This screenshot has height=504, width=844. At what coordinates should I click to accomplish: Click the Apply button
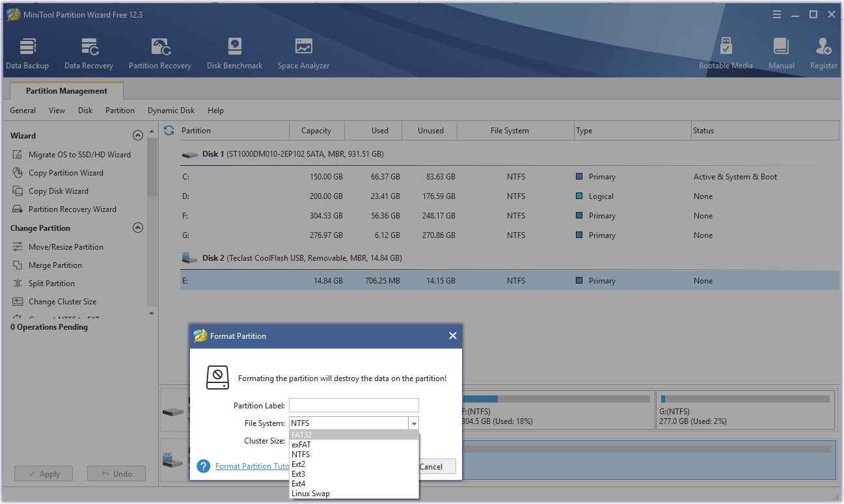click(x=44, y=474)
